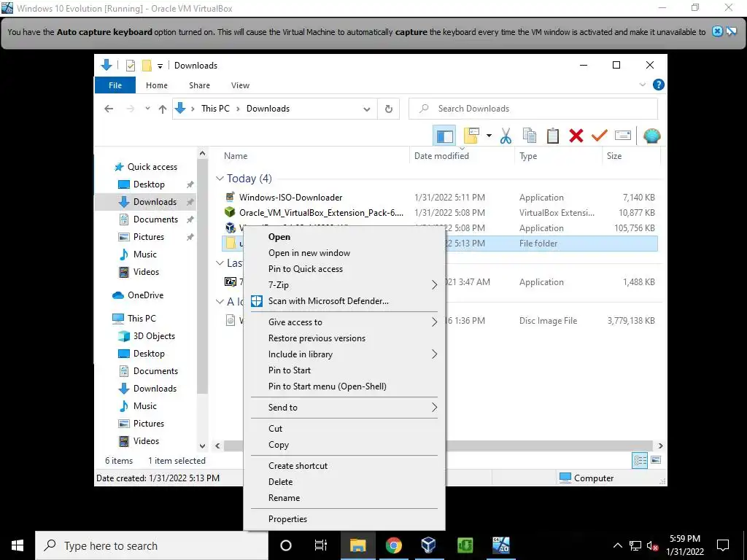Image resolution: width=747 pixels, height=560 pixels.
Task: Open dropdown arrow beside new folder icon
Action: (489, 136)
